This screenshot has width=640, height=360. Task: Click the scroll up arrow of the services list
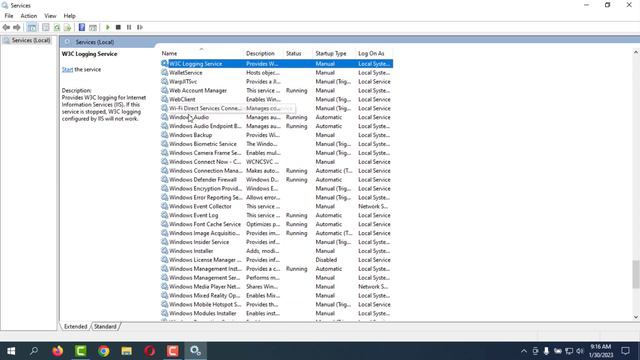[x=636, y=52]
